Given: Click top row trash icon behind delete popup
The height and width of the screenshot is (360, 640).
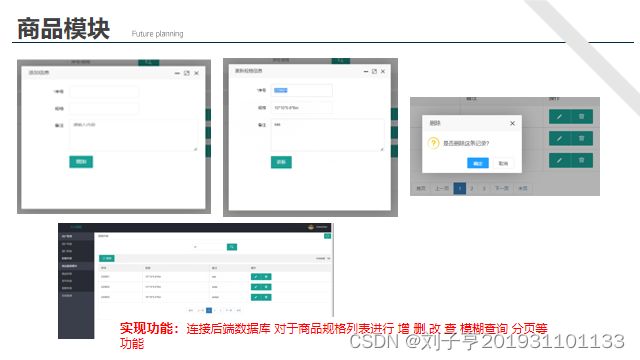Looking at the screenshot, I should click(582, 117).
